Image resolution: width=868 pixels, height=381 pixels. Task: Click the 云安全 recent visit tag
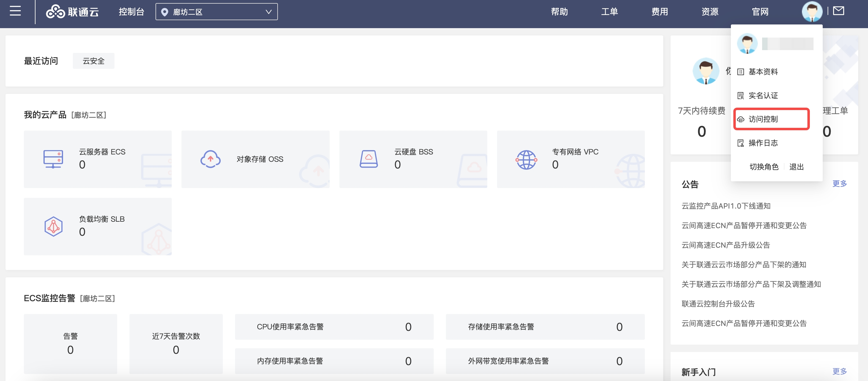pyautogui.click(x=93, y=61)
